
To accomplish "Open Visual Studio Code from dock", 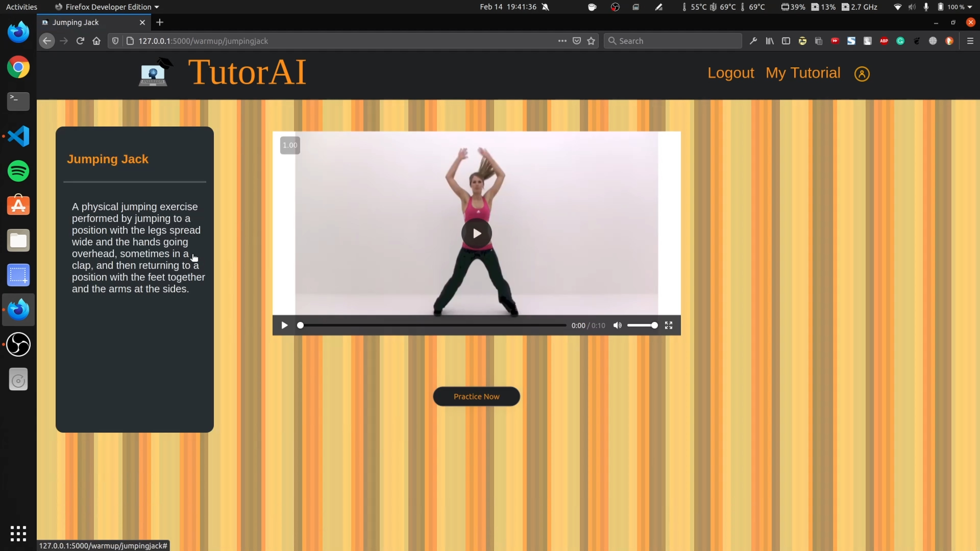I will (x=18, y=136).
